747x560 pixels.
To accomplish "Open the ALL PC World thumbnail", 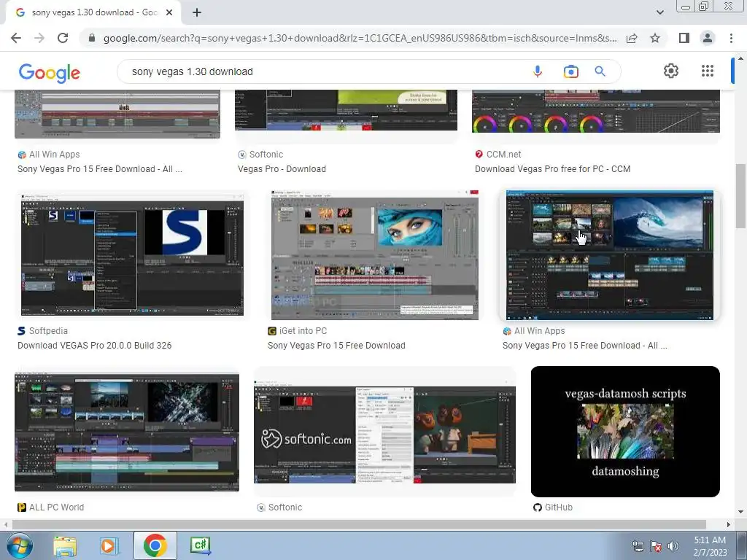I will pos(127,432).
